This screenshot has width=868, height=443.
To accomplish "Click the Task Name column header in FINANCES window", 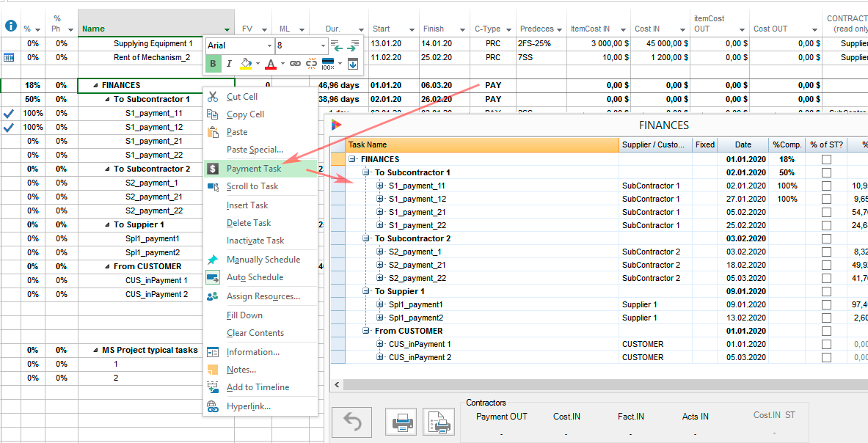I will click(x=482, y=145).
